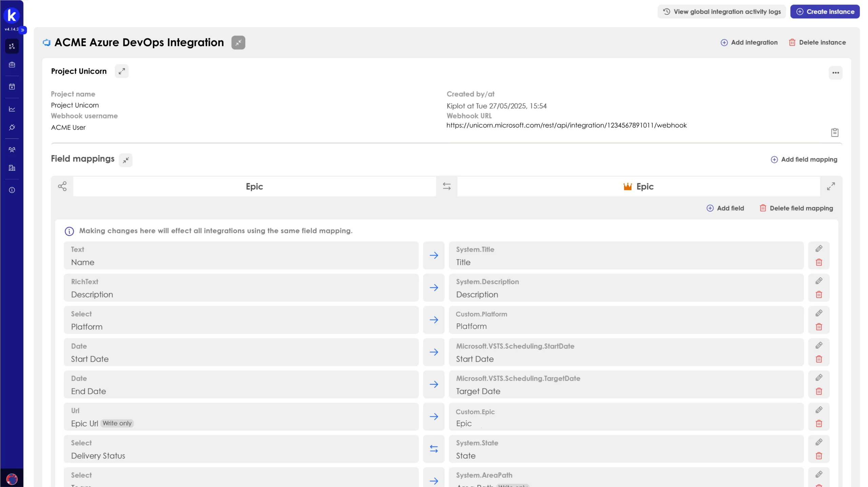This screenshot has height=487, width=868.
Task: Open the integrations icon in sidebar
Action: coord(12,127)
